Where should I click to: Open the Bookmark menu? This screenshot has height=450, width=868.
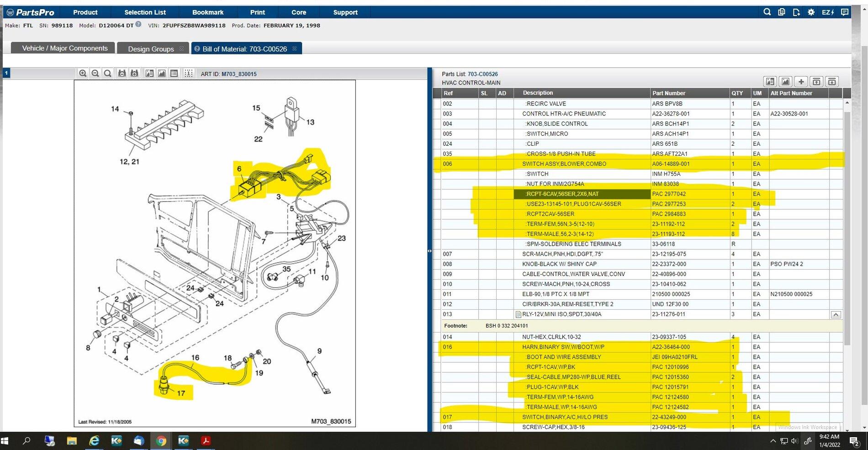pos(208,12)
